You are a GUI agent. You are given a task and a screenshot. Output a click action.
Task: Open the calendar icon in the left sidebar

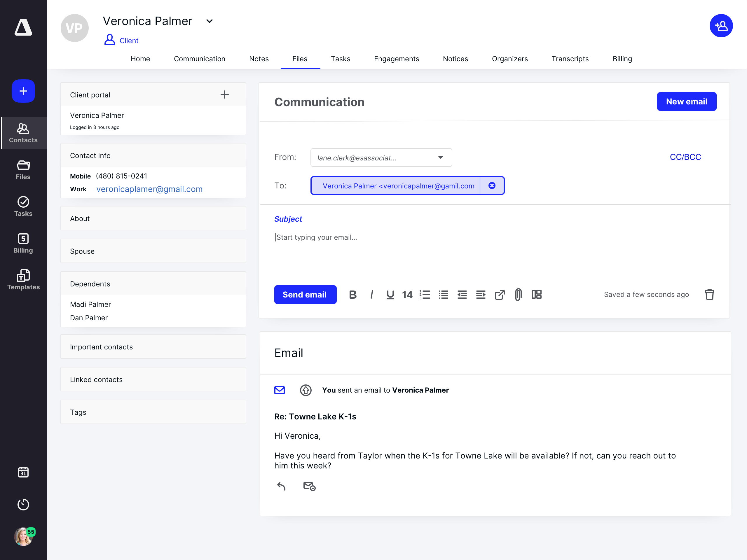23,472
